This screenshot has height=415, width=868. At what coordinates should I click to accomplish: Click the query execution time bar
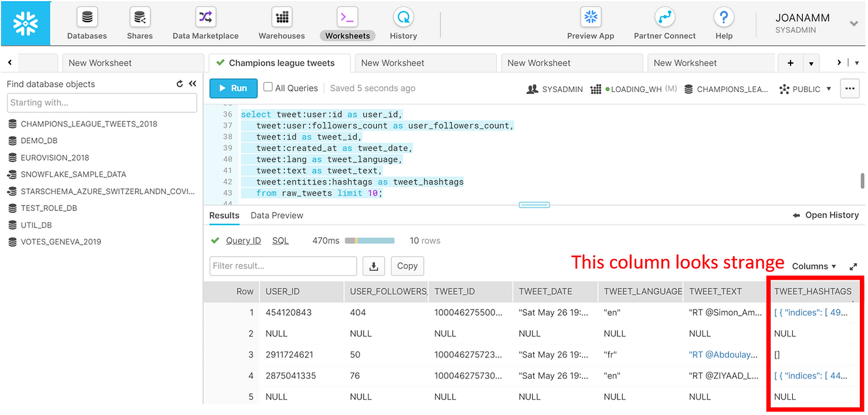pyautogui.click(x=370, y=240)
